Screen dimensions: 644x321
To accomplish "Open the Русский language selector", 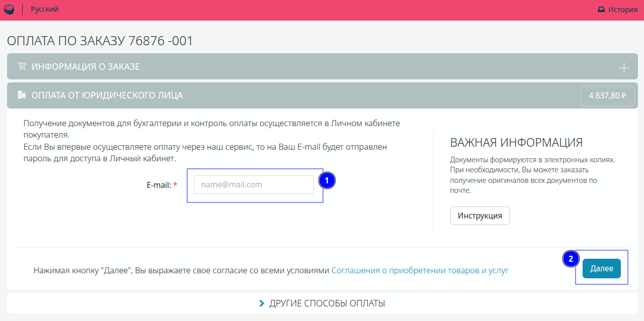I will click(x=44, y=10).
